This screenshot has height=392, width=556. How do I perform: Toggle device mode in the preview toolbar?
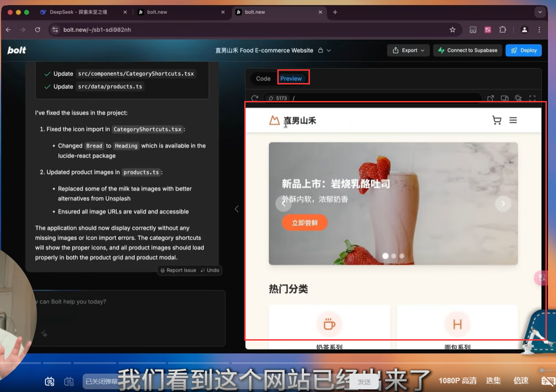click(504, 98)
